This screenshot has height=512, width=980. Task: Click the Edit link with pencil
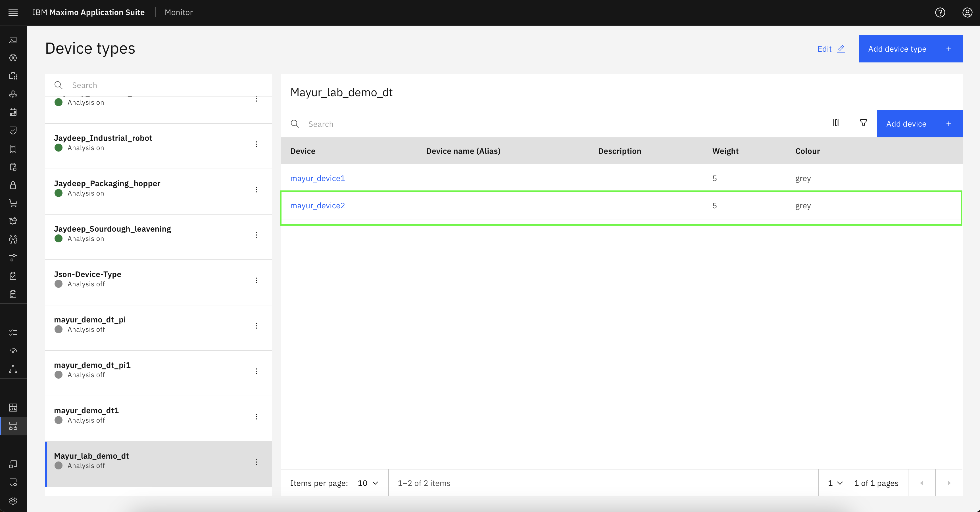point(831,49)
